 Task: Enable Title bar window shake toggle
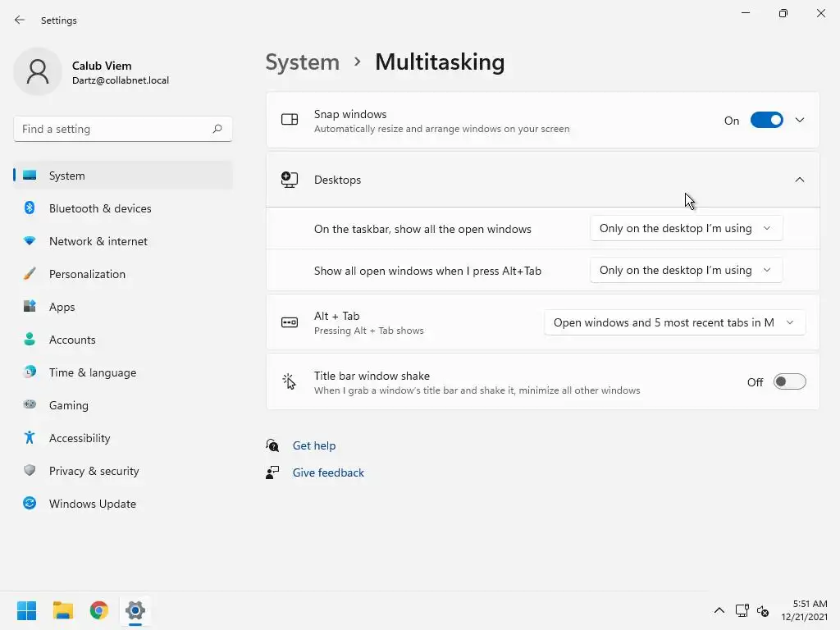click(790, 381)
